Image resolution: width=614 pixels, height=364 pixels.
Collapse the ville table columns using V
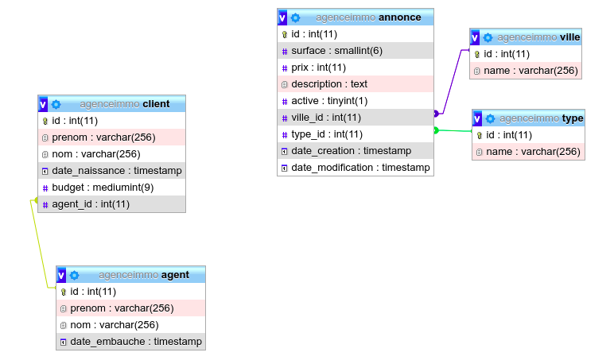point(476,37)
